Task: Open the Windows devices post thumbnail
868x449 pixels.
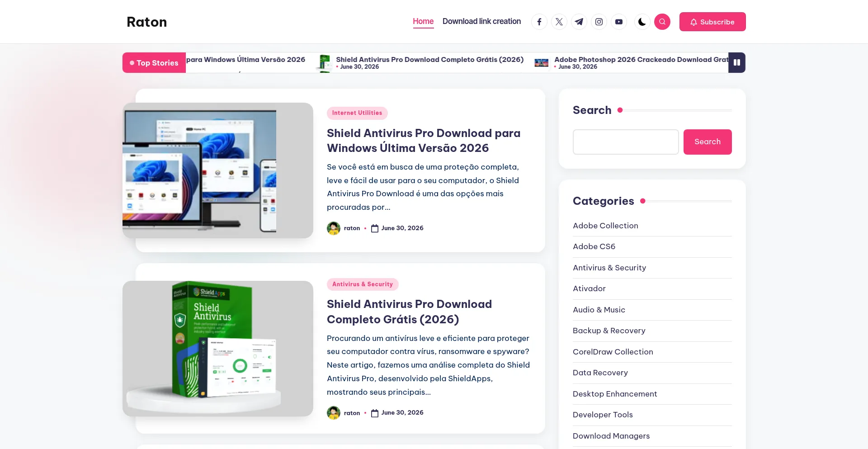Action: pos(218,170)
